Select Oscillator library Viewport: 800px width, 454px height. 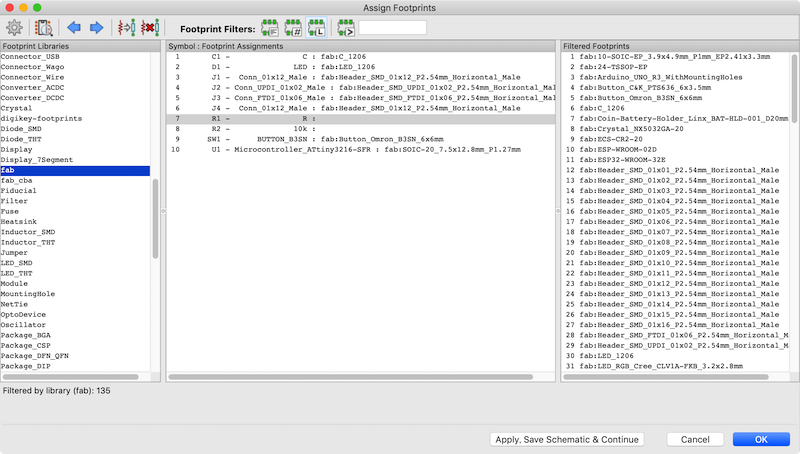23,325
